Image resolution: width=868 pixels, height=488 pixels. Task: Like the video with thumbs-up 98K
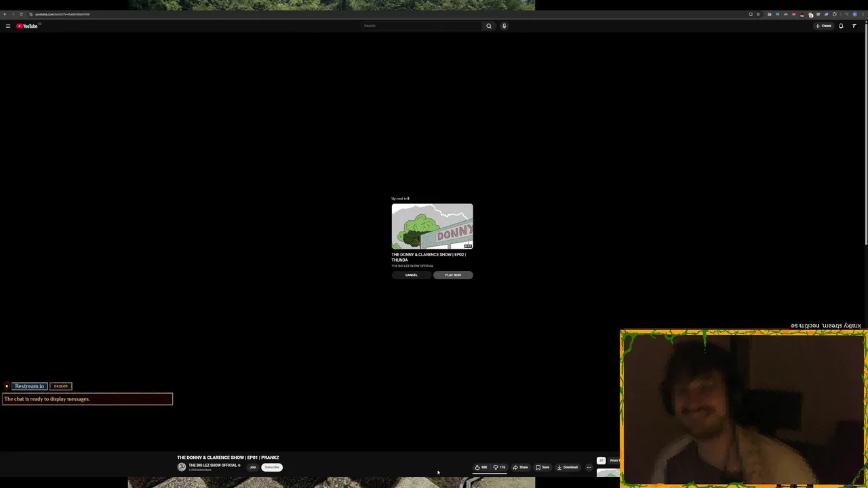481,467
